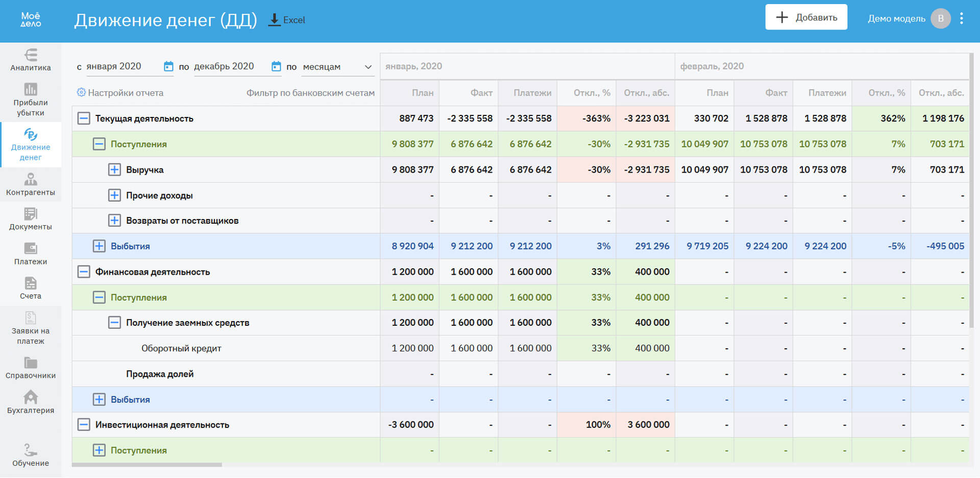This screenshot has height=478, width=980.
Task: Open the Счета sidebar icon
Action: pyautogui.click(x=31, y=283)
